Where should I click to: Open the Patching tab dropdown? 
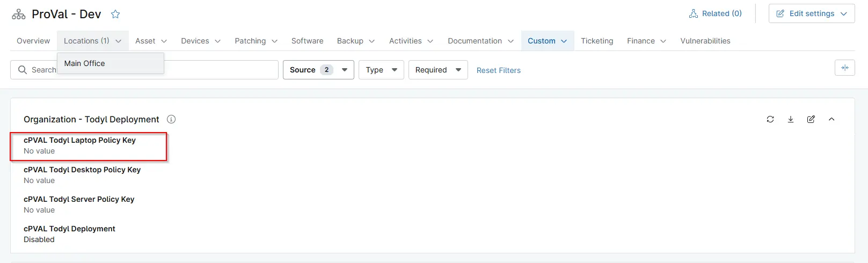[256, 41]
